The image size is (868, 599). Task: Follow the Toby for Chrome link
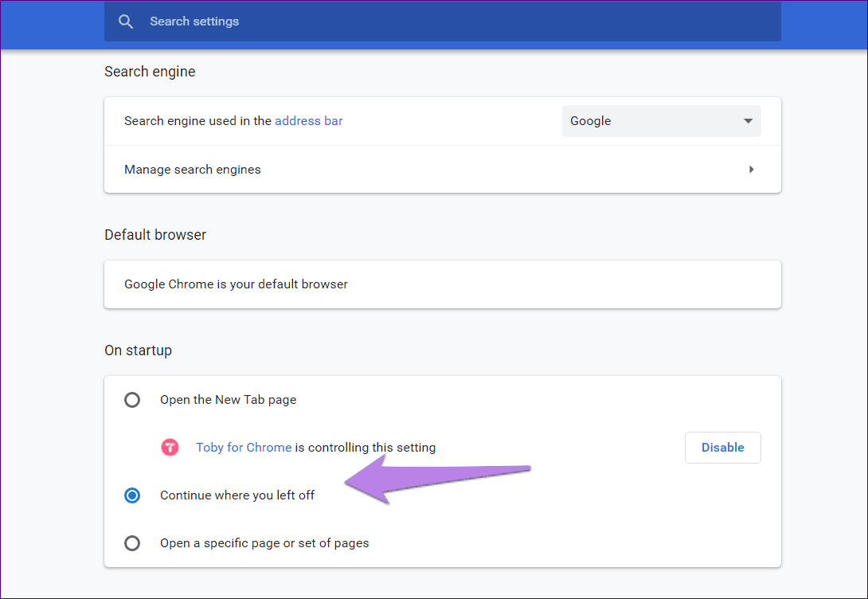(243, 447)
